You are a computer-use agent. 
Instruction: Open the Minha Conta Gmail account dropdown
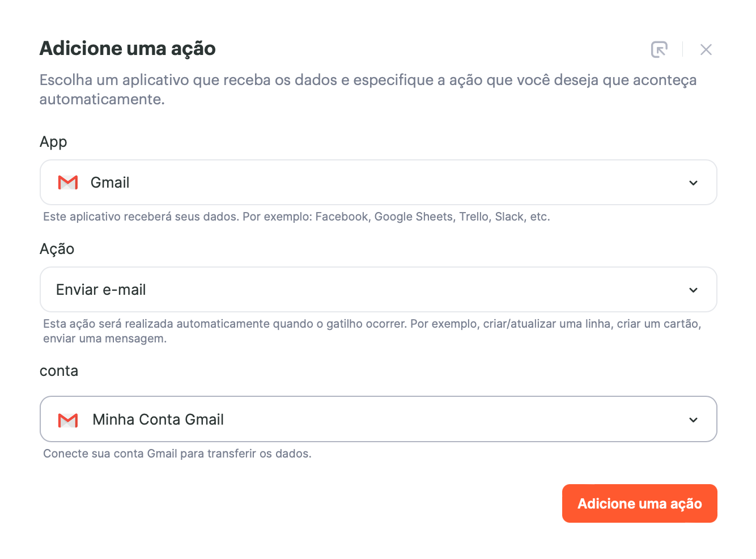pyautogui.click(x=379, y=420)
